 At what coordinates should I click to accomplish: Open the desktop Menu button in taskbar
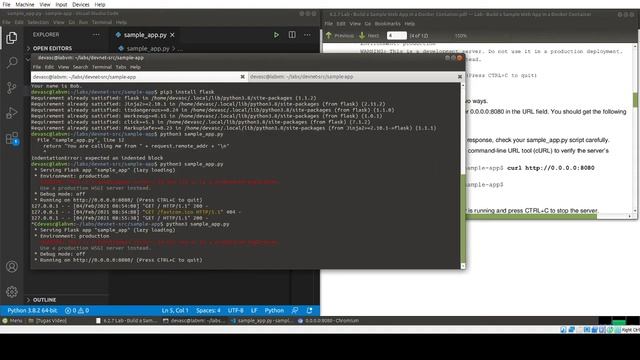pyautogui.click(x=12, y=321)
